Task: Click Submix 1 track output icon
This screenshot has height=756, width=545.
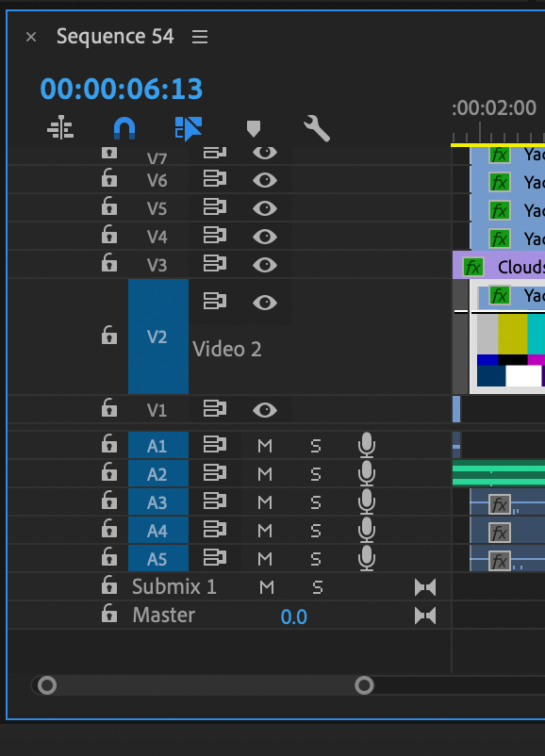Action: [x=425, y=587]
